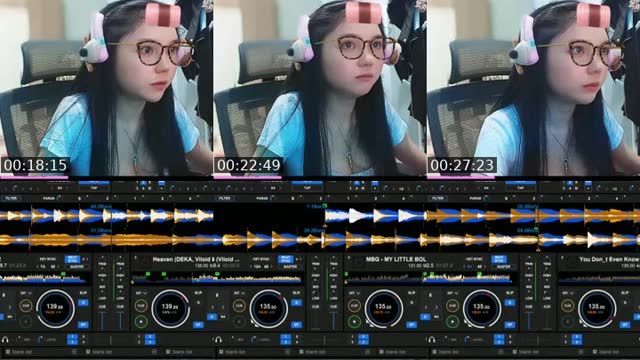Play the MBG - MY LITTLE BOL deck
The image size is (640, 360).
(x=354, y=321)
